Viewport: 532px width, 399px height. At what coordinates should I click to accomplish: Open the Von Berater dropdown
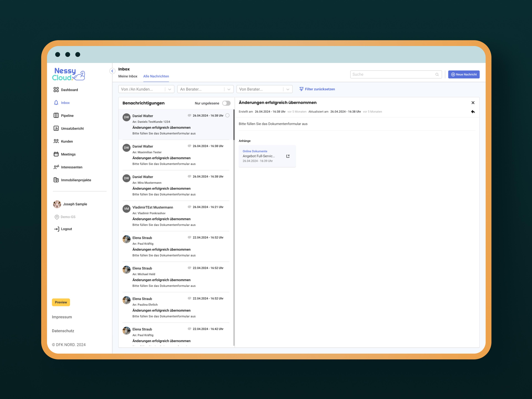pos(288,89)
